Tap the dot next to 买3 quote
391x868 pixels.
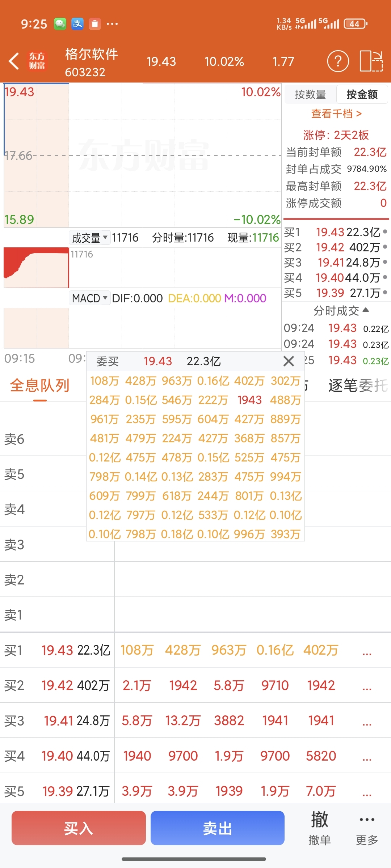pyautogui.click(x=385, y=262)
